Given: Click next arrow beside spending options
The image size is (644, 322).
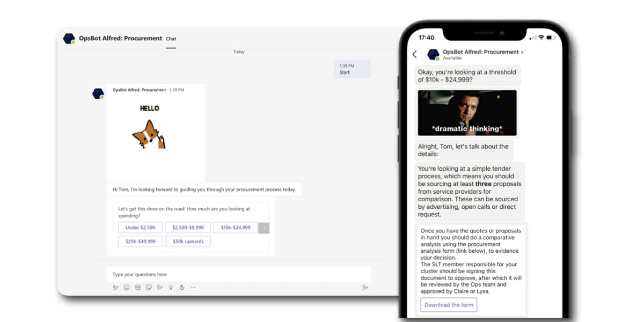Looking at the screenshot, I should coord(264,228).
